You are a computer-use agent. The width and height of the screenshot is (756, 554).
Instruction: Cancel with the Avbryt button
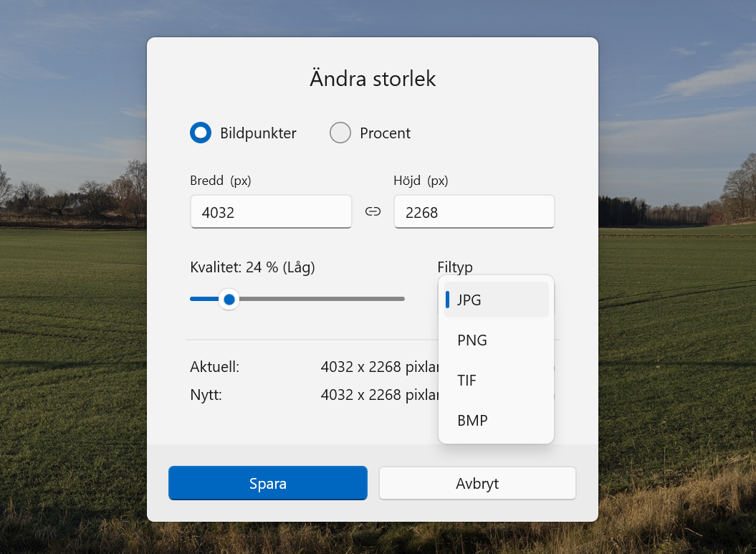click(x=477, y=483)
